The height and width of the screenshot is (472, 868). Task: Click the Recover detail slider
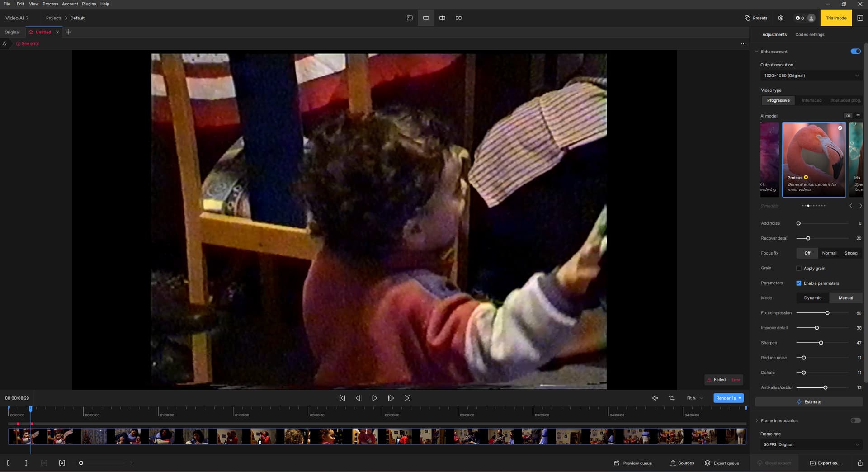(x=822, y=238)
